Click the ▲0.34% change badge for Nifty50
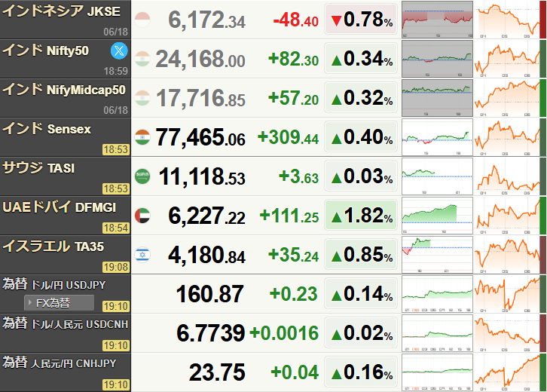This screenshot has width=547, height=392. (x=361, y=58)
